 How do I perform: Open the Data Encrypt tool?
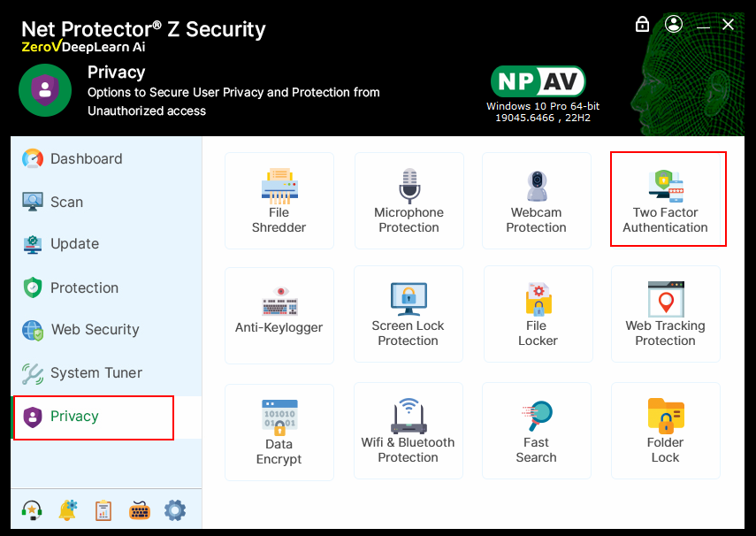click(279, 432)
